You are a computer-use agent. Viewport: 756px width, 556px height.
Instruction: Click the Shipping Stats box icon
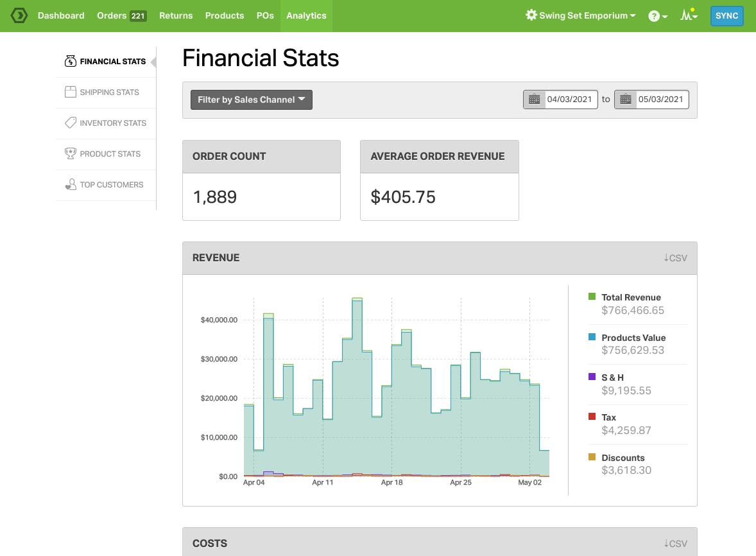tap(71, 92)
